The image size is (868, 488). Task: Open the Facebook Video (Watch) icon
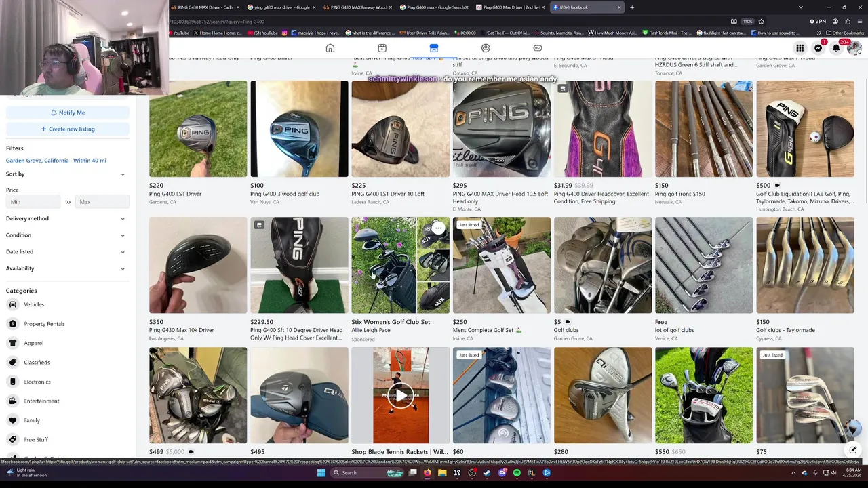pos(382,48)
